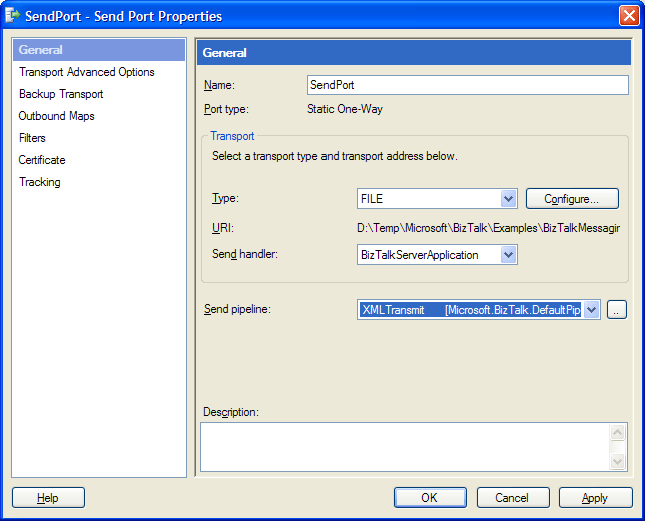Screen dimensions: 645x521
Task: Open the Filters page
Action: click(x=32, y=138)
